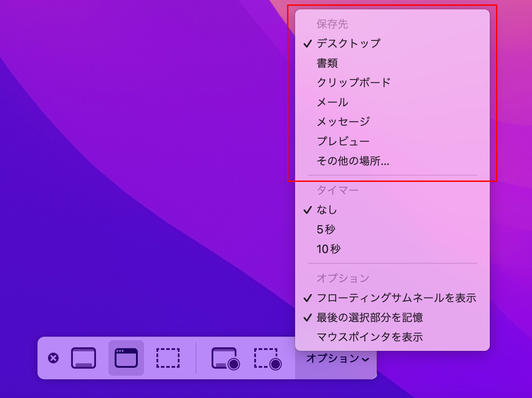
Task: Choose プレビュー from the save destinations
Action: tap(343, 141)
